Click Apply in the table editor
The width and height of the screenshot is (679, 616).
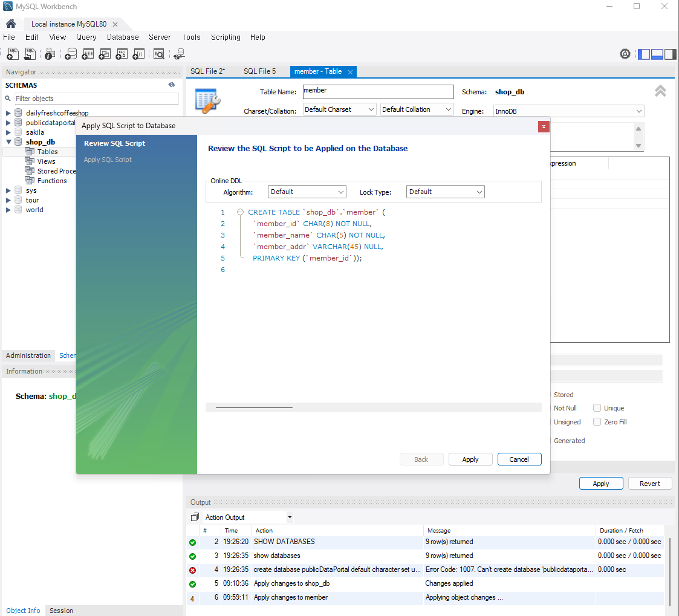601,484
